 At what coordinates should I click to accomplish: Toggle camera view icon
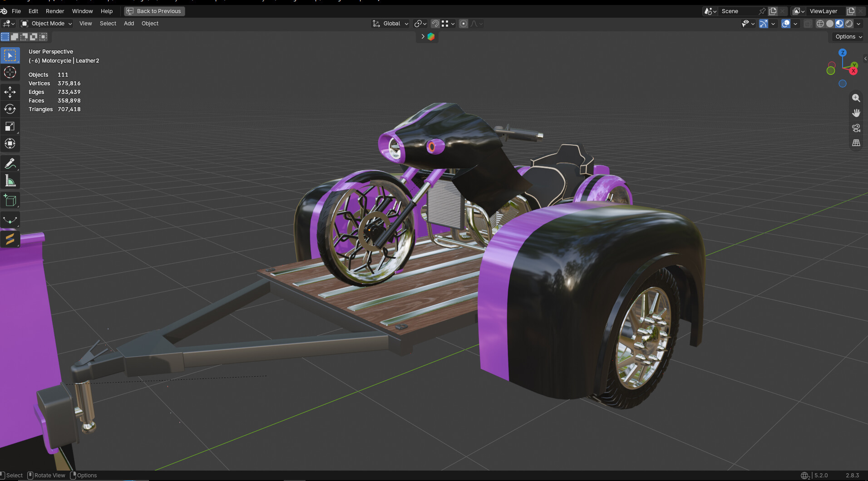coord(856,128)
